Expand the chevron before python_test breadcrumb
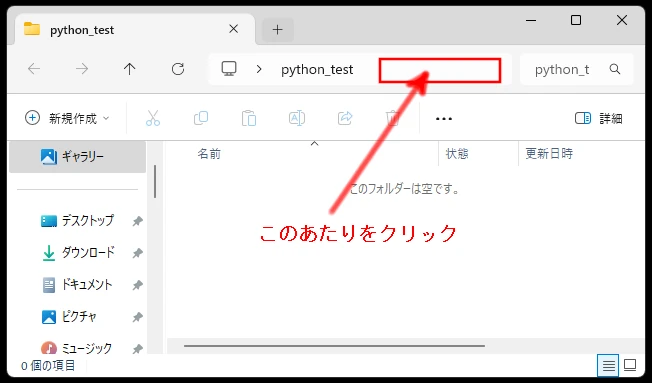This screenshot has height=383, width=652. pyautogui.click(x=259, y=69)
